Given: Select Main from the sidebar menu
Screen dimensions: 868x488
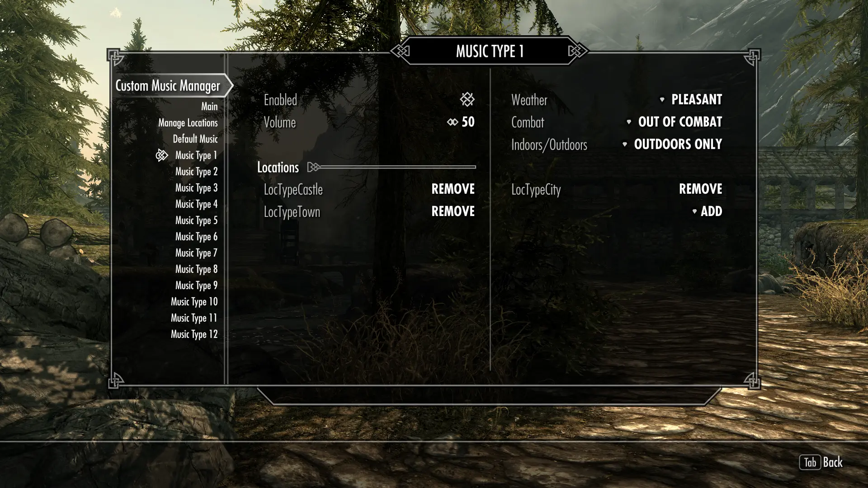Looking at the screenshot, I should tap(209, 106).
